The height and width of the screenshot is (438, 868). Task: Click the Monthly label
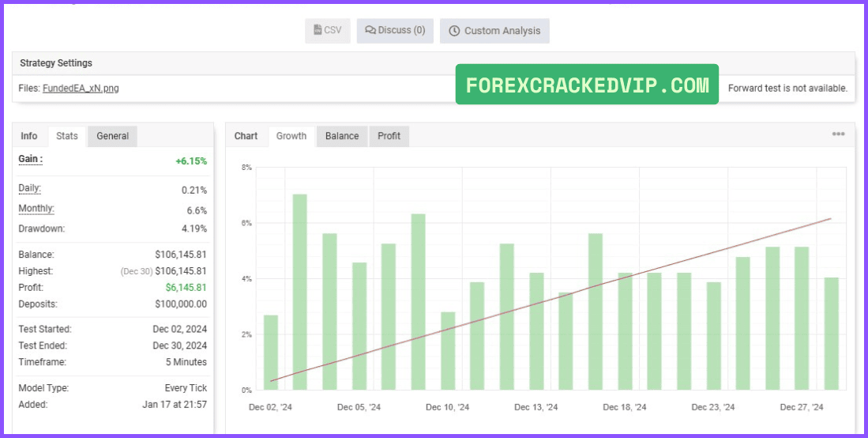click(36, 209)
